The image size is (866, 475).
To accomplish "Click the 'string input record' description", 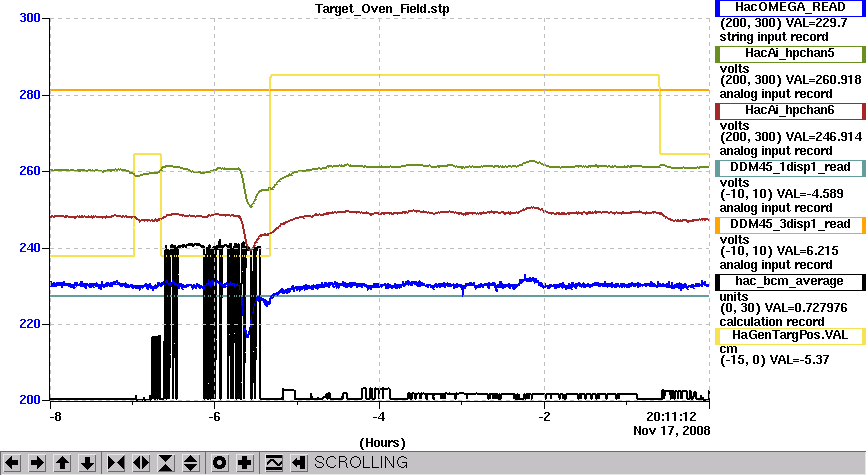I will pyautogui.click(x=774, y=38).
